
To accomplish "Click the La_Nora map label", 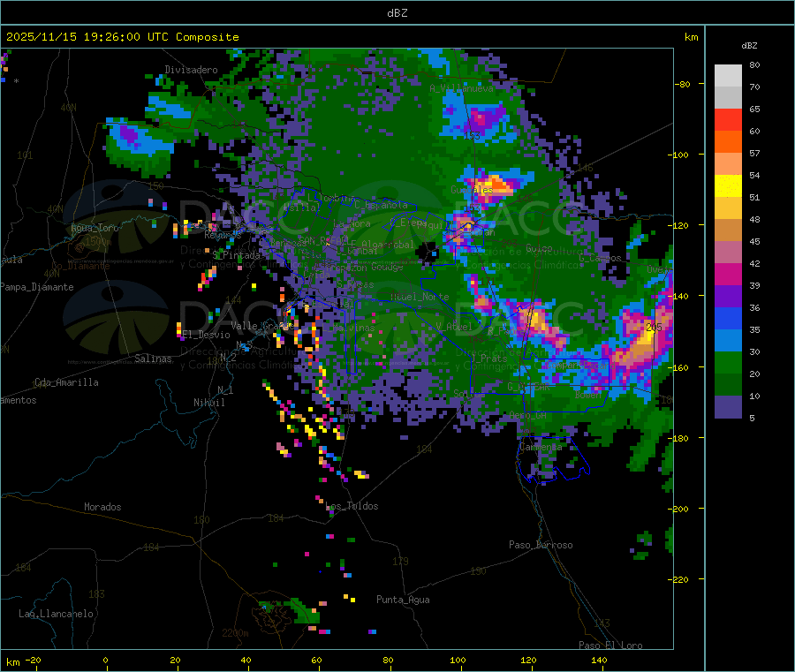I will coord(352,223).
